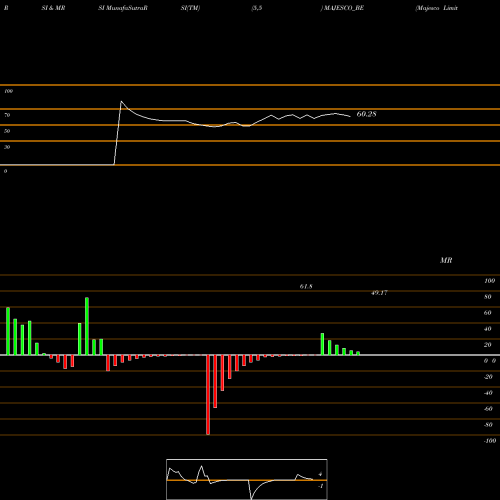Click the mini overview chart thumbnail at the bottom

(x=247, y=479)
